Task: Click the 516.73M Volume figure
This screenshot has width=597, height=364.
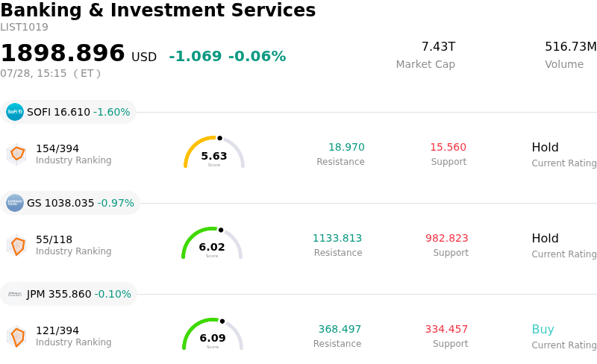Action: click(571, 46)
